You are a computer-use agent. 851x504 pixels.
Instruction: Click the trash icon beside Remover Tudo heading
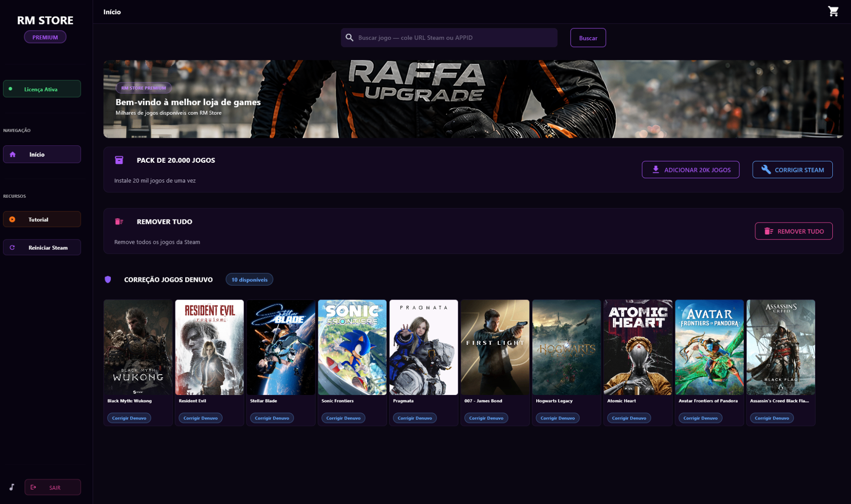(119, 222)
